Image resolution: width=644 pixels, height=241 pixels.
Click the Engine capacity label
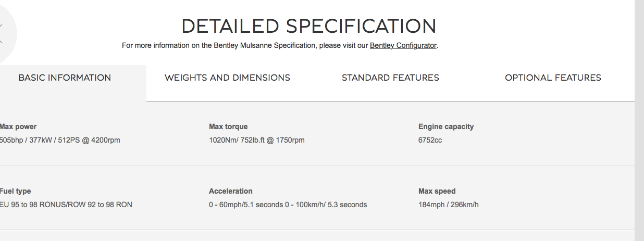[x=446, y=126]
